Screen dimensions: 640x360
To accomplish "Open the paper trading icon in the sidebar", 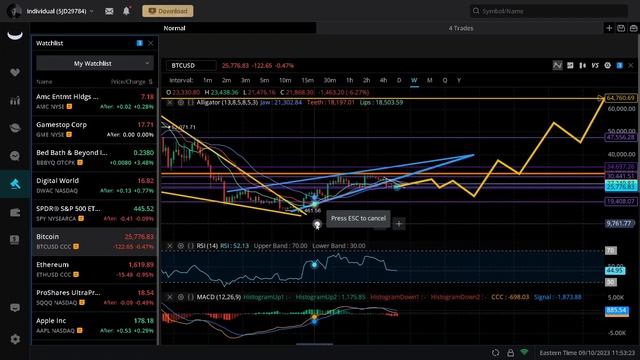I will point(15,240).
